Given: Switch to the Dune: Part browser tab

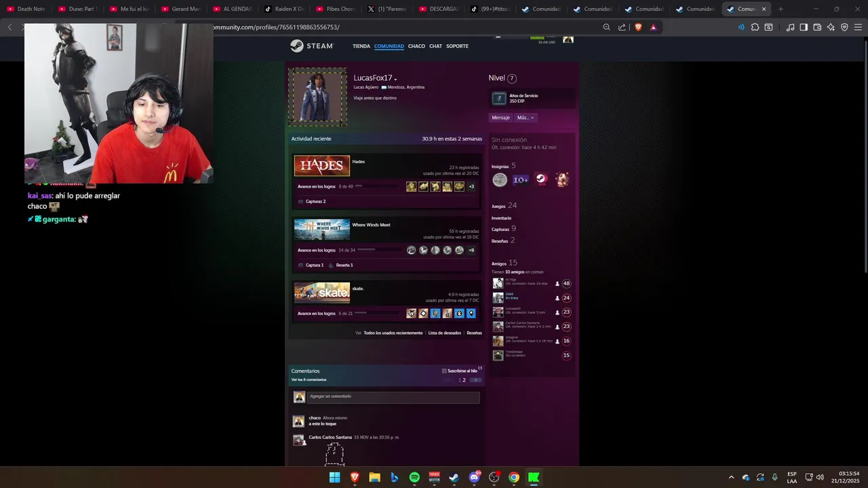Looking at the screenshot, I should [x=77, y=9].
